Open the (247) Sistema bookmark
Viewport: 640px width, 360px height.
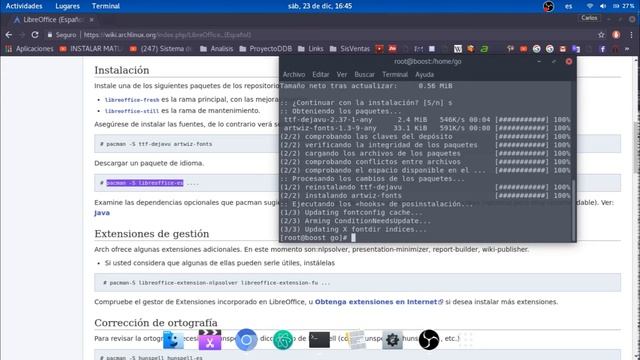click(x=161, y=49)
